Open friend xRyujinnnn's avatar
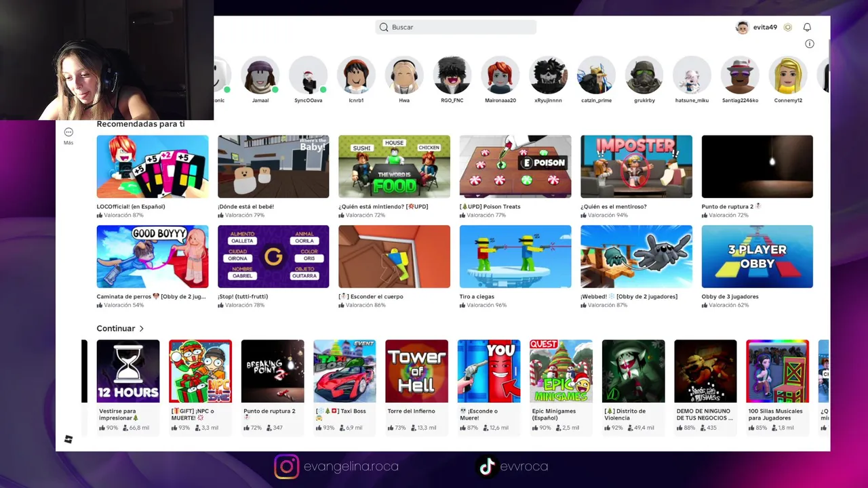 548,75
